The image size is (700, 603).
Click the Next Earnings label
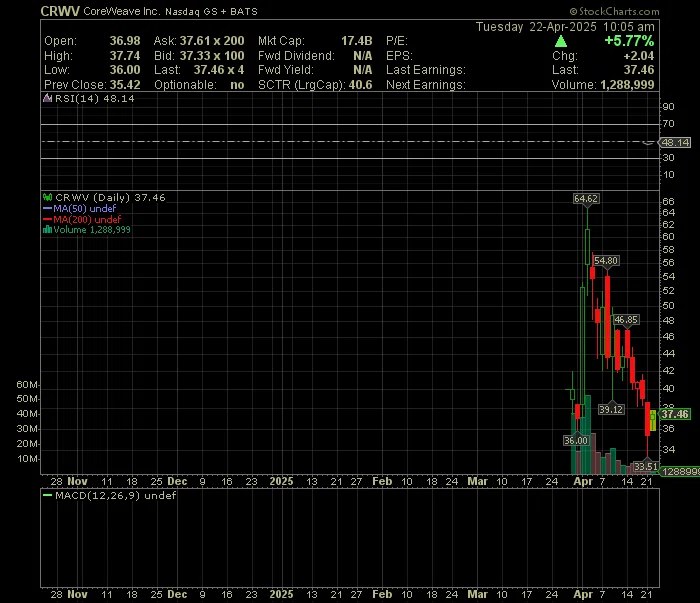(x=426, y=85)
